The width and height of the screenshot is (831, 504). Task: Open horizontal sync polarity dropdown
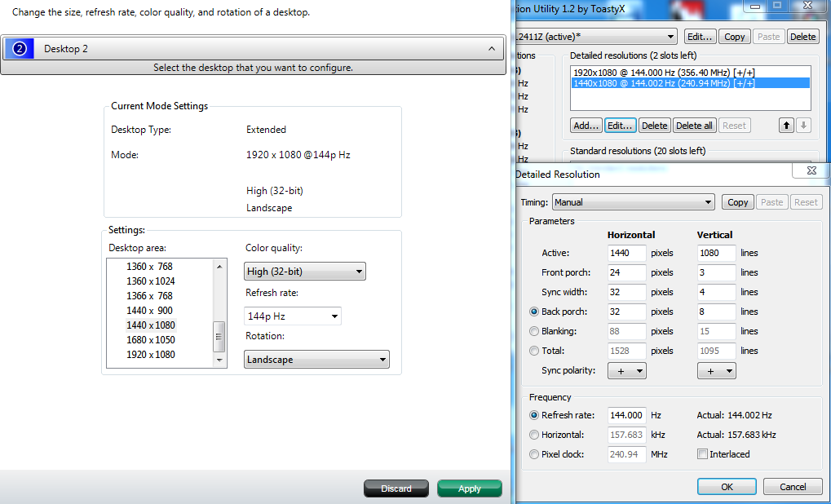pyautogui.click(x=628, y=371)
